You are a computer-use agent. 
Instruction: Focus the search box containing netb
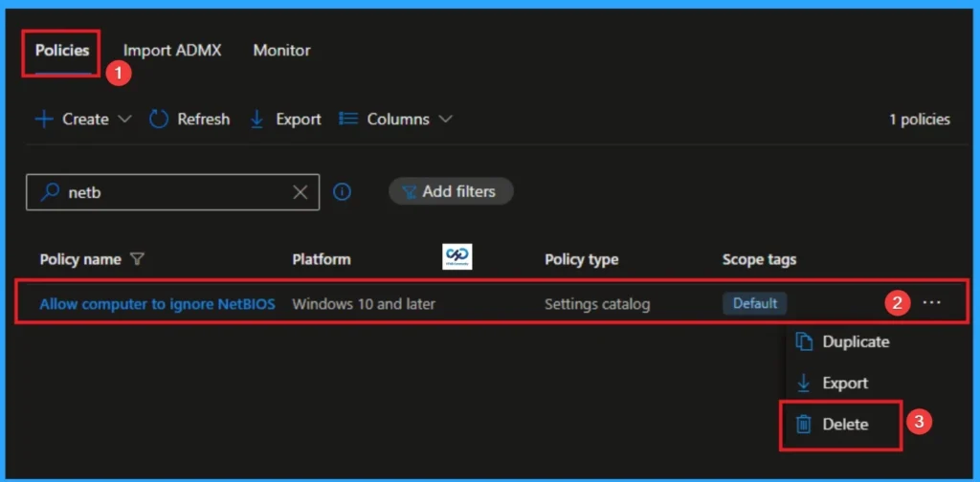click(x=172, y=192)
